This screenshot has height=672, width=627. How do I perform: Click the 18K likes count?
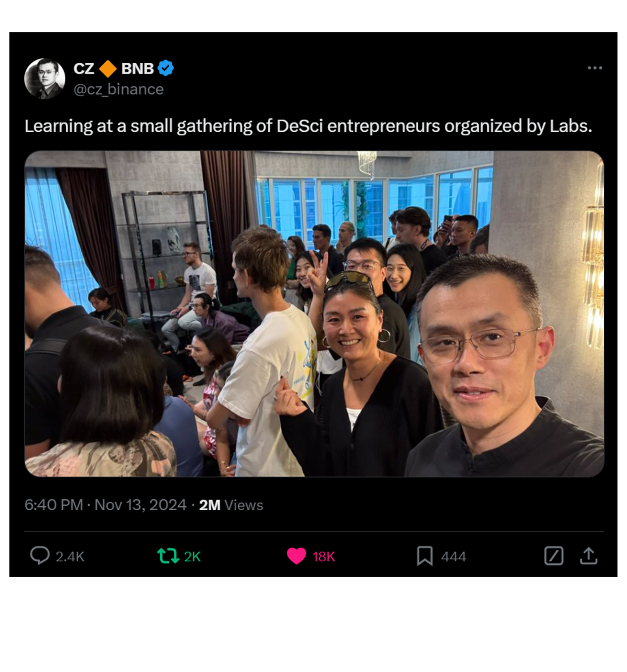[324, 556]
